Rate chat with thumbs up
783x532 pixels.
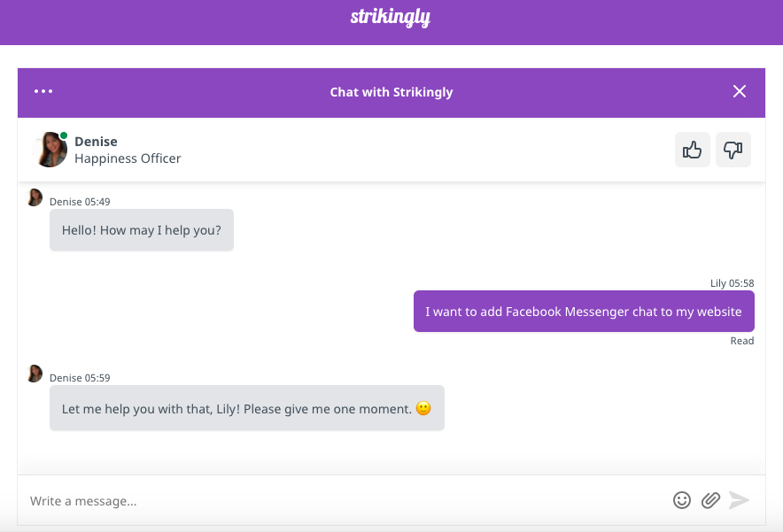[693, 150]
